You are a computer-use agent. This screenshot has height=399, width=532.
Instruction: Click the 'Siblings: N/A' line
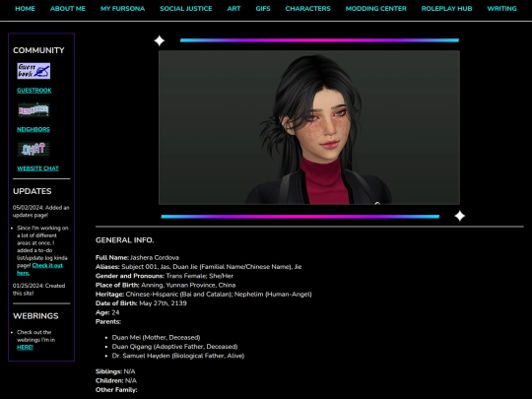[115, 371]
